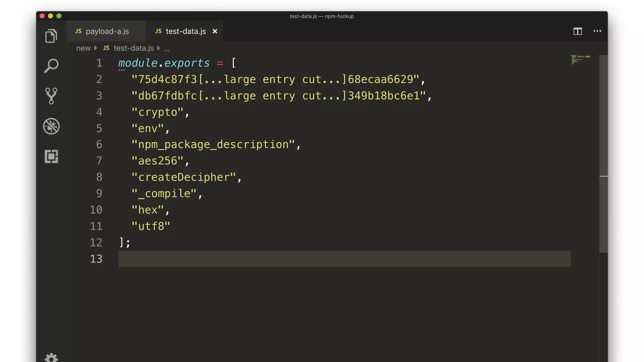Click the 'new' folder breadcrumb
The height and width of the screenshot is (362, 644).
[83, 48]
